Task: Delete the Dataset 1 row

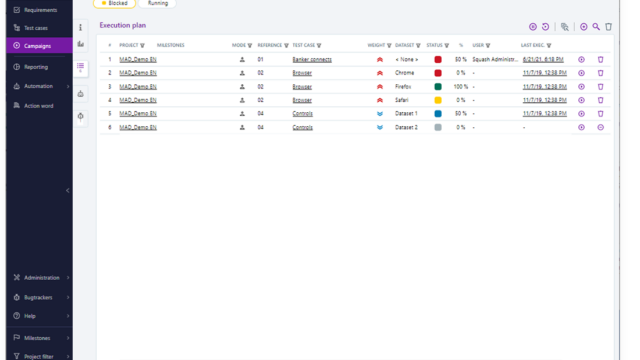Action: point(600,113)
